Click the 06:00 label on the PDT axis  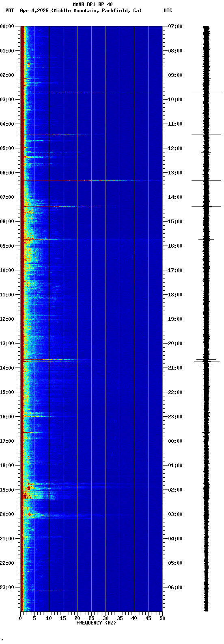coord(7,173)
